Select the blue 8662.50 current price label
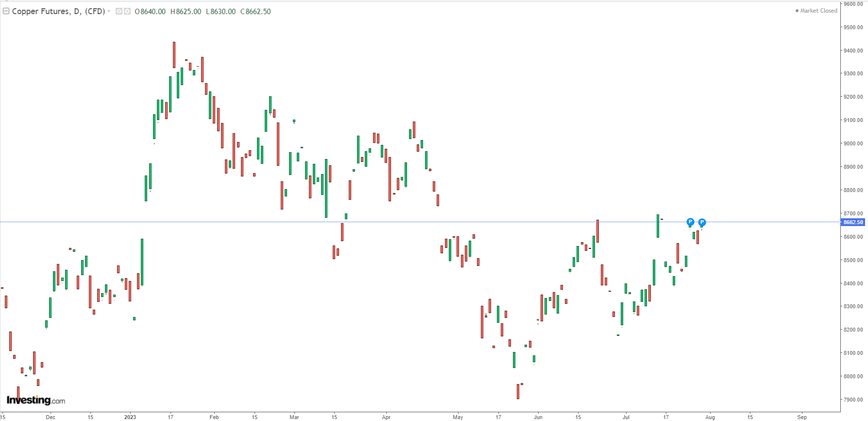 pyautogui.click(x=853, y=222)
